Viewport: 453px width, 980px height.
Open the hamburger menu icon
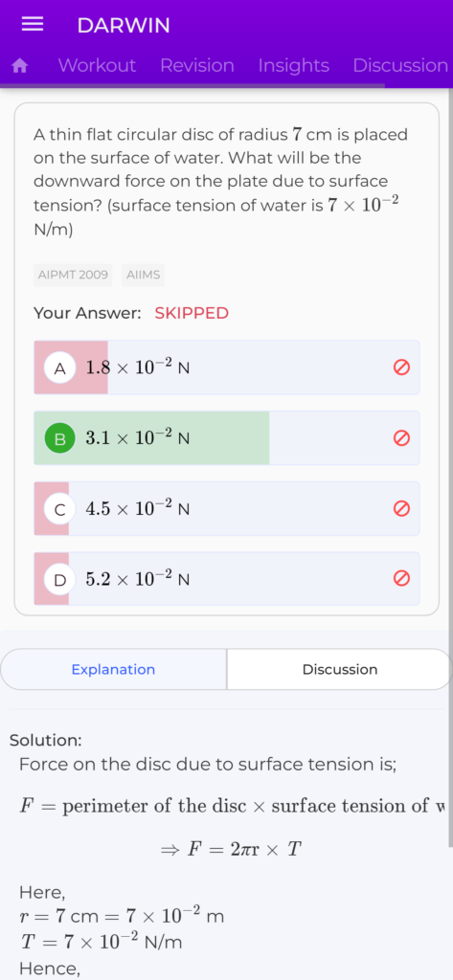coord(32,24)
